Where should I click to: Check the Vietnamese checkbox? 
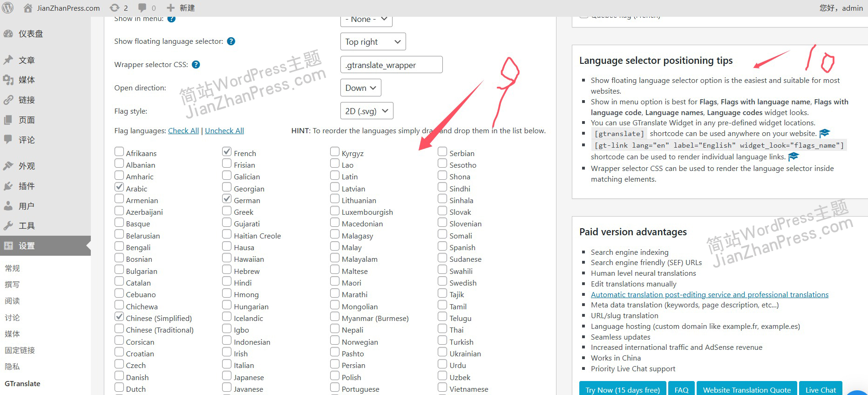(442, 388)
